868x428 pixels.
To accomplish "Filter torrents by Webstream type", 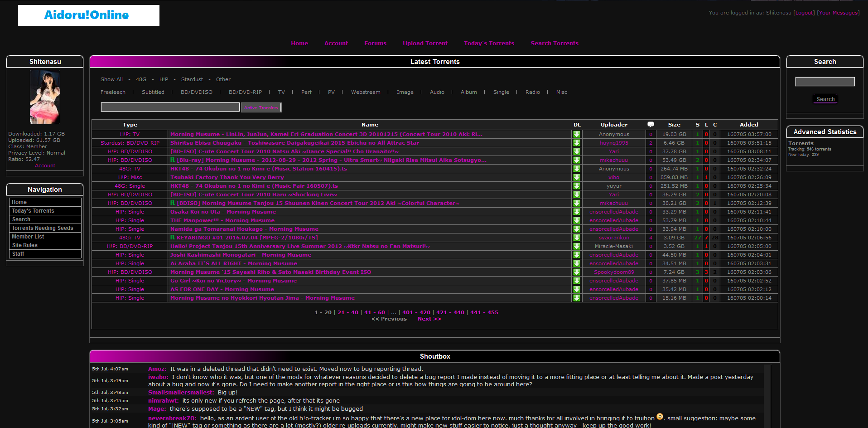I will coord(366,92).
